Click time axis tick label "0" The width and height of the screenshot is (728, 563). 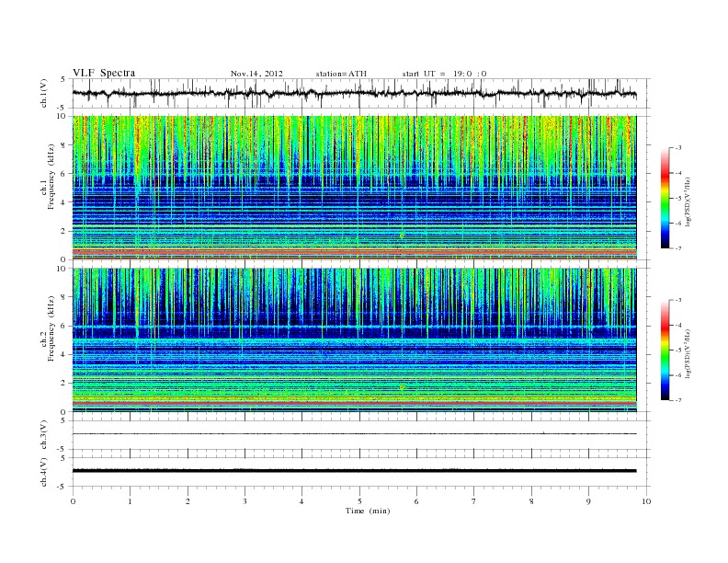tap(73, 501)
